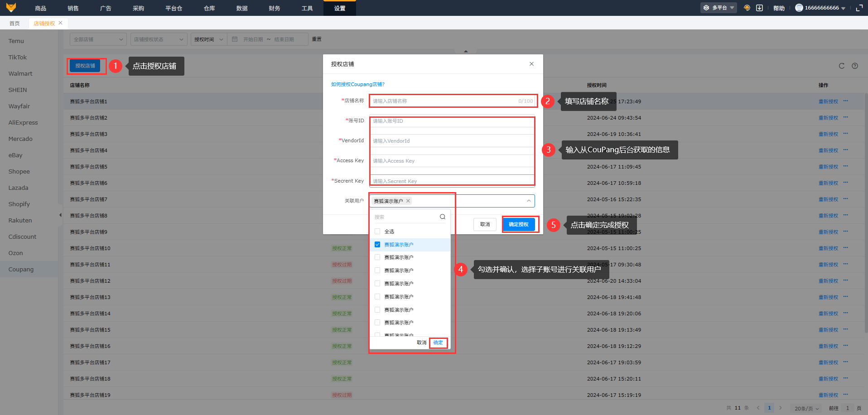Screen dimensions: 868x415
Task: Select Shopify in the platform sidebar
Action: [19, 204]
